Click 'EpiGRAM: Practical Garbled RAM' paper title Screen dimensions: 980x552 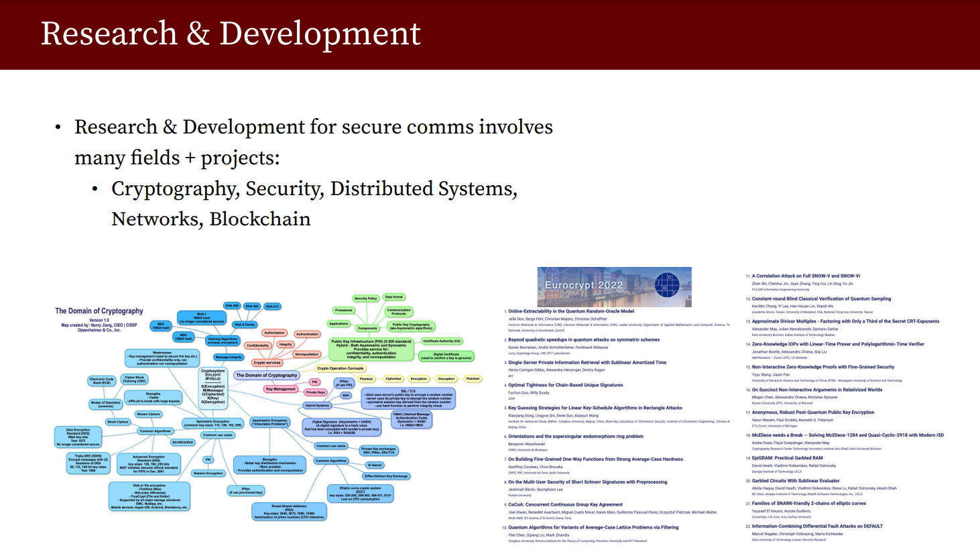(787, 458)
